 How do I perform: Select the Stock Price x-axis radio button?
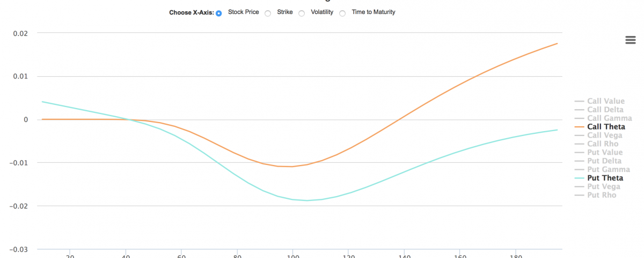click(x=219, y=13)
